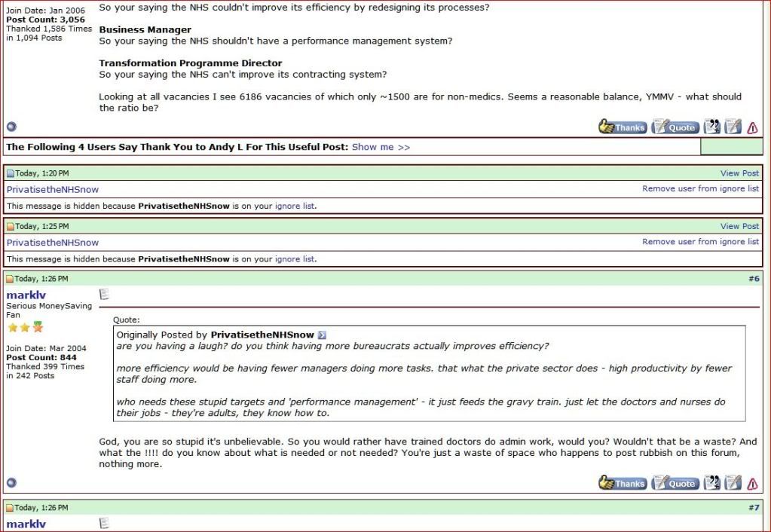Click view-original-post arrow icon in quote box
771x532 pixels.
click(323, 335)
